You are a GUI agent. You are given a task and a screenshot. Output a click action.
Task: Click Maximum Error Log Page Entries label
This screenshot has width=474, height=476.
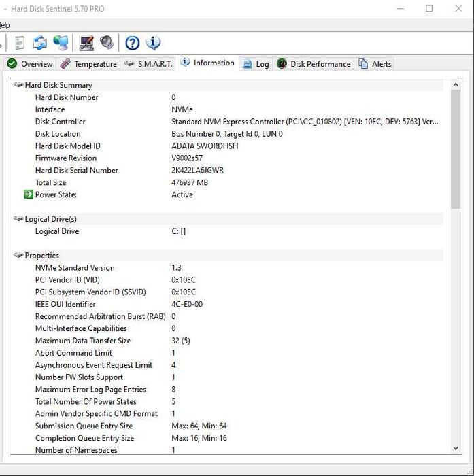(91, 389)
